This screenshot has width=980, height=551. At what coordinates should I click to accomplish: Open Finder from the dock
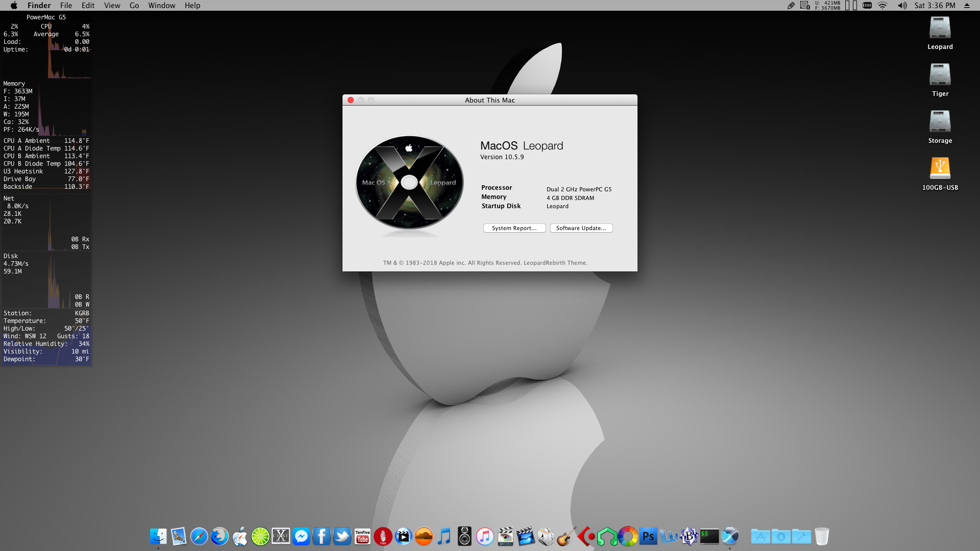click(158, 536)
